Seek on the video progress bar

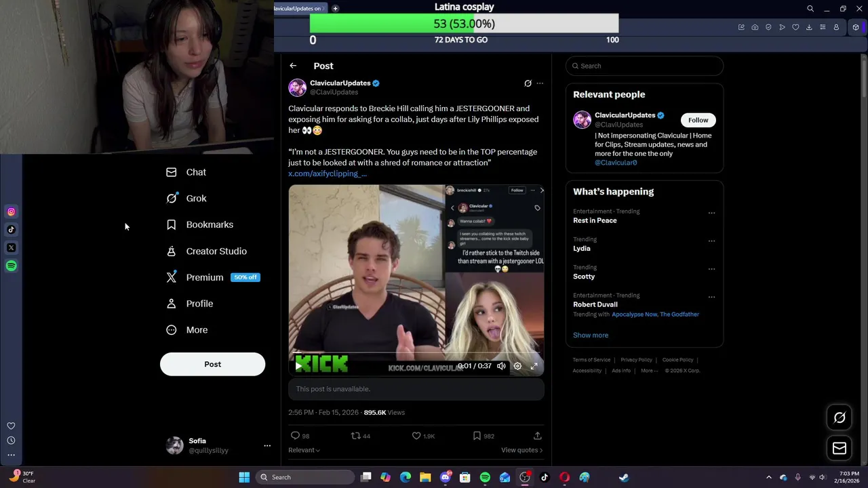pos(416,353)
